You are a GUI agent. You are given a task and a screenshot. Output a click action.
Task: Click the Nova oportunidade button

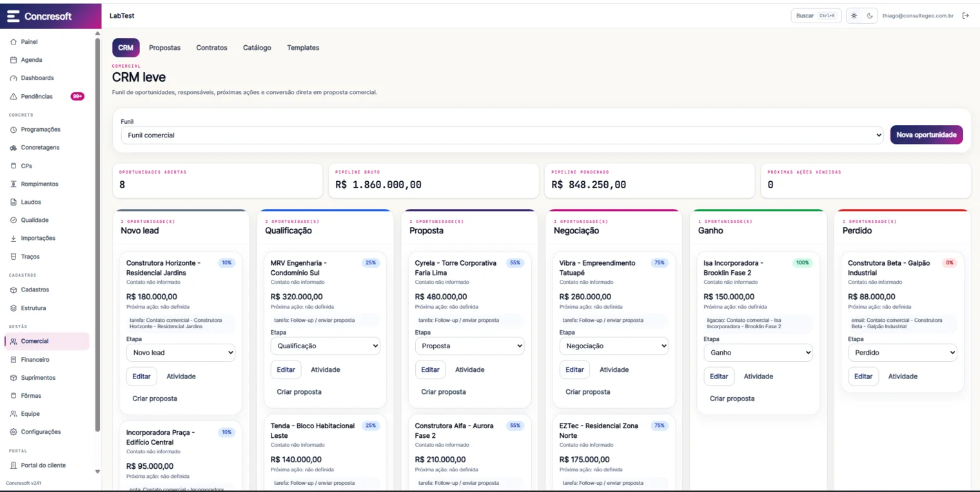pos(926,135)
